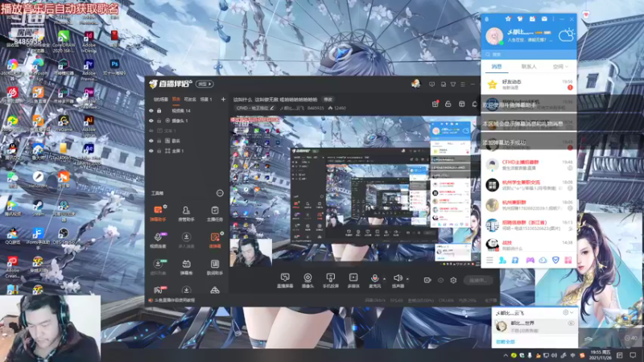Viewport: 644px width, 362px height.
Task: Open the user avatar in 直播伴侣 title bar
Action: click(x=415, y=84)
